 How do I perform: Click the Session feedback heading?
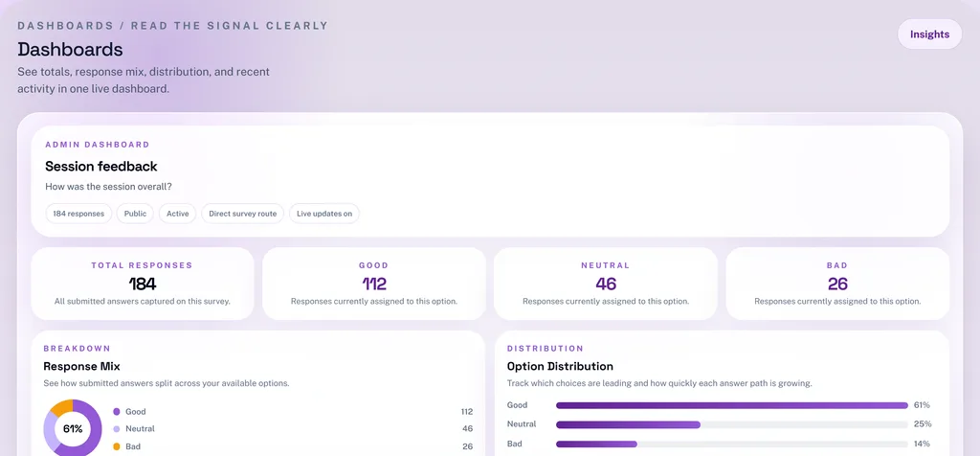[101, 167]
